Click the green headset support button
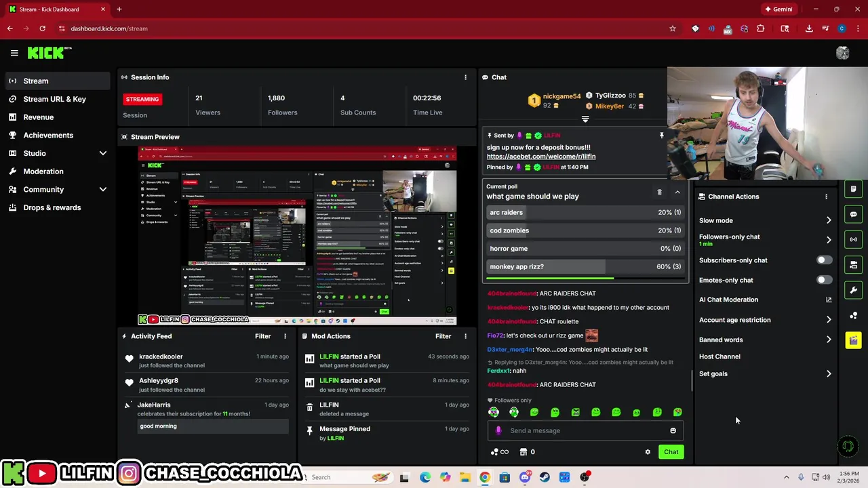This screenshot has width=868, height=488. click(847, 446)
